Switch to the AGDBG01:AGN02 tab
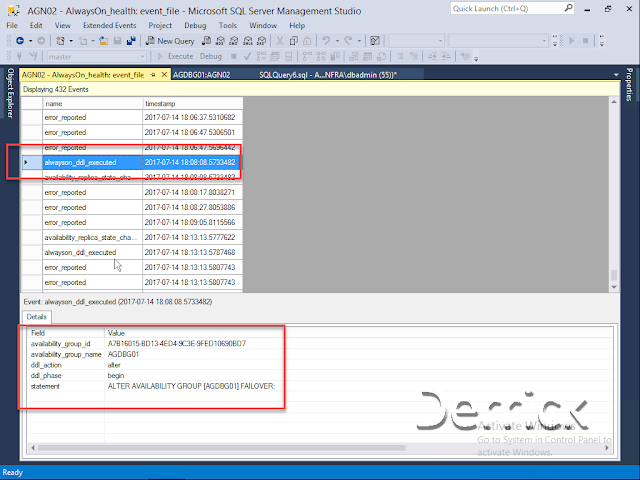The image size is (640, 480). (x=202, y=75)
